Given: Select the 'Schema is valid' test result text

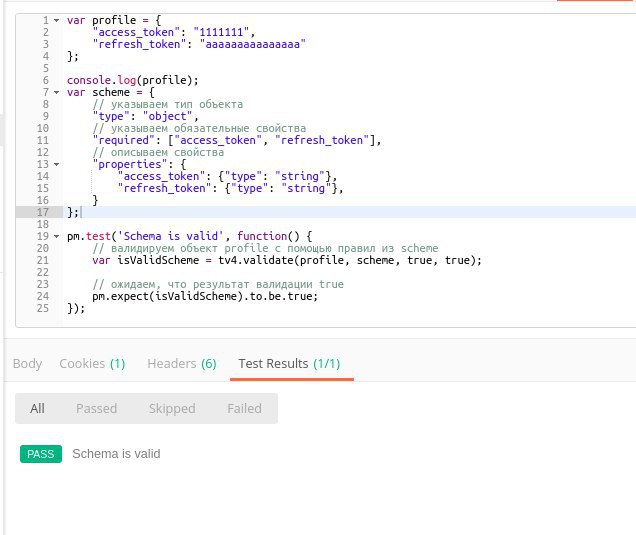Looking at the screenshot, I should click(116, 454).
